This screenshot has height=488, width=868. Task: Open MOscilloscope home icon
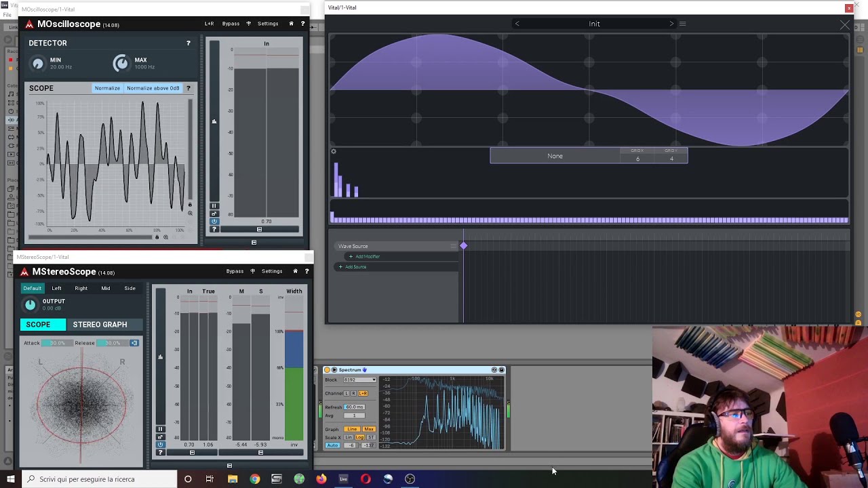pos(291,24)
